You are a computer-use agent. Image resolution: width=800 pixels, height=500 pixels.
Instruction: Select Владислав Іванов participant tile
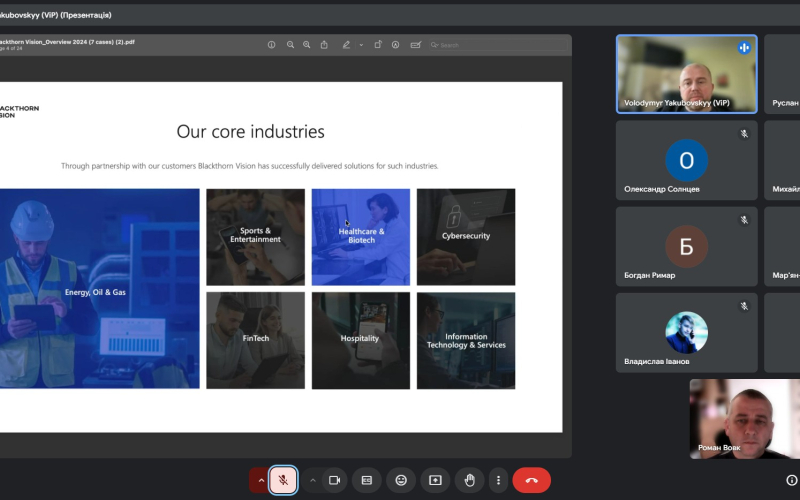pyautogui.click(x=686, y=333)
